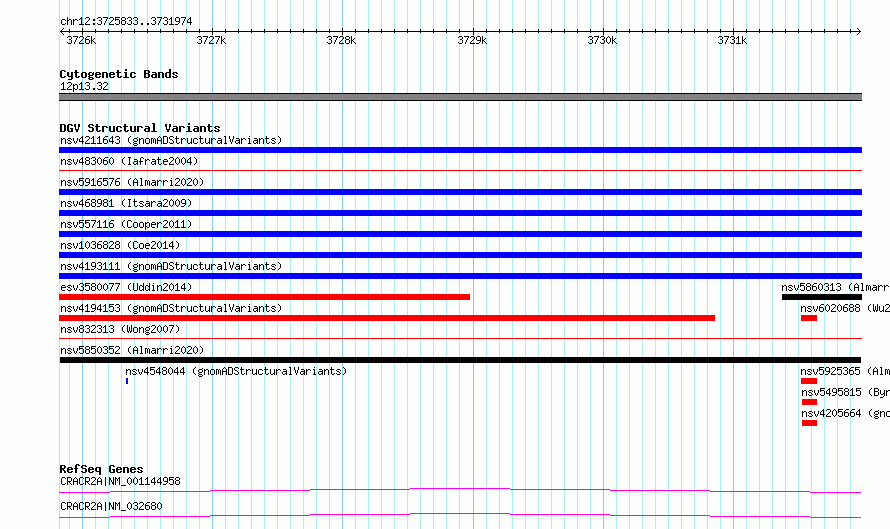Open variant label nsv483060 (Iafrate2004)
The height and width of the screenshot is (529, 890).
coord(129,161)
